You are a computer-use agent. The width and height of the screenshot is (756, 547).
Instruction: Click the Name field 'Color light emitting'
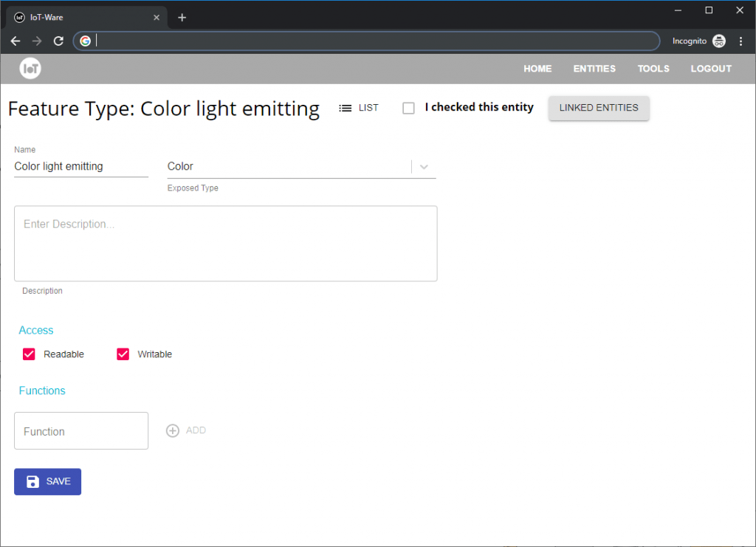[x=81, y=166]
